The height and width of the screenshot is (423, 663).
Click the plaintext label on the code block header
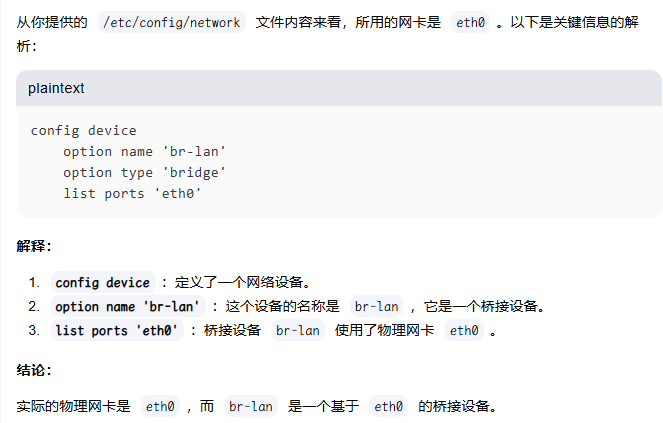point(56,88)
